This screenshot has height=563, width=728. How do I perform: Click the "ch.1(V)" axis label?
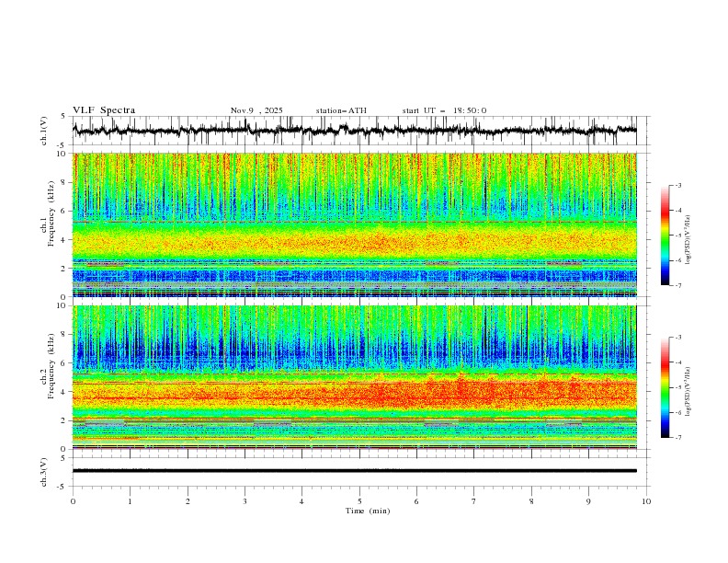tap(44, 131)
